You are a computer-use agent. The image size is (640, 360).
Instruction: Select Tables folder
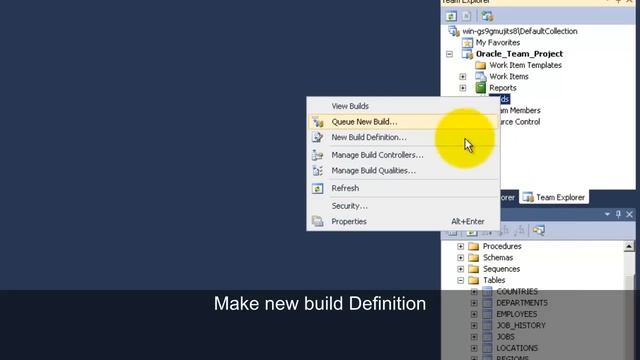coord(494,280)
